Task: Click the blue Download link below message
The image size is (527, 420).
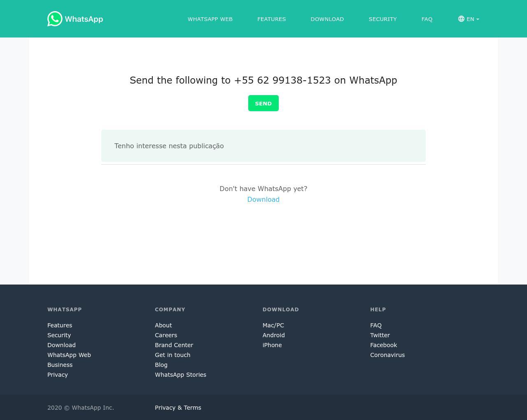Action: (x=263, y=199)
